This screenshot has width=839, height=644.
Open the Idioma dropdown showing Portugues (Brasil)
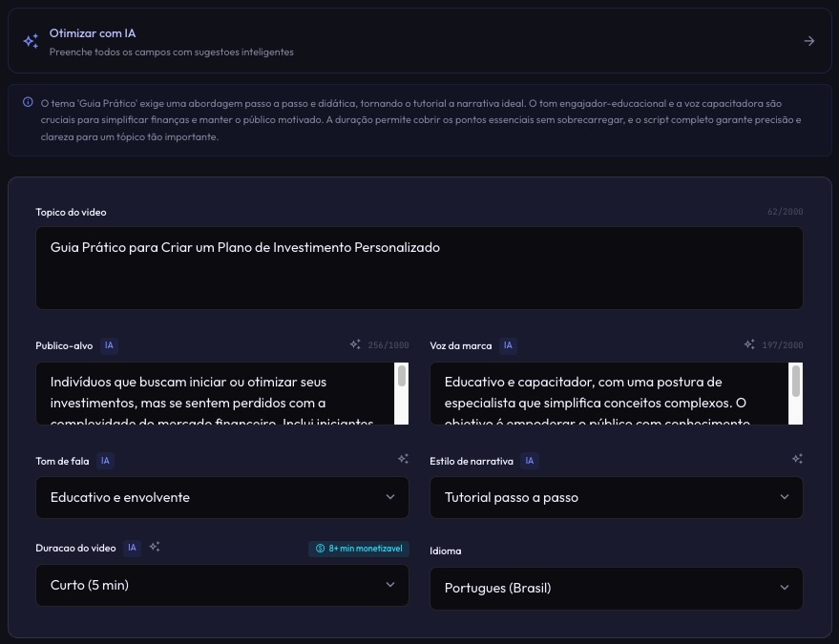(x=617, y=589)
